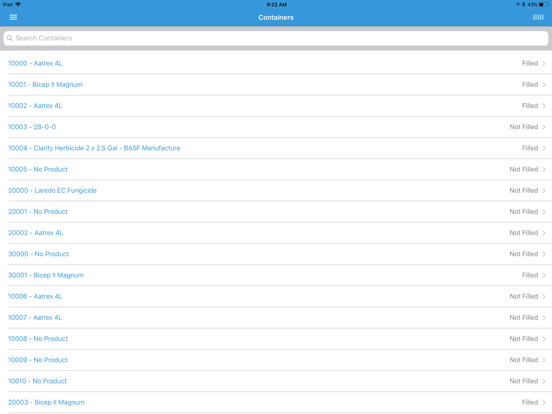Viewport: 552px width, 414px height.
Task: Expand chevron on container 10005 row
Action: click(x=544, y=169)
